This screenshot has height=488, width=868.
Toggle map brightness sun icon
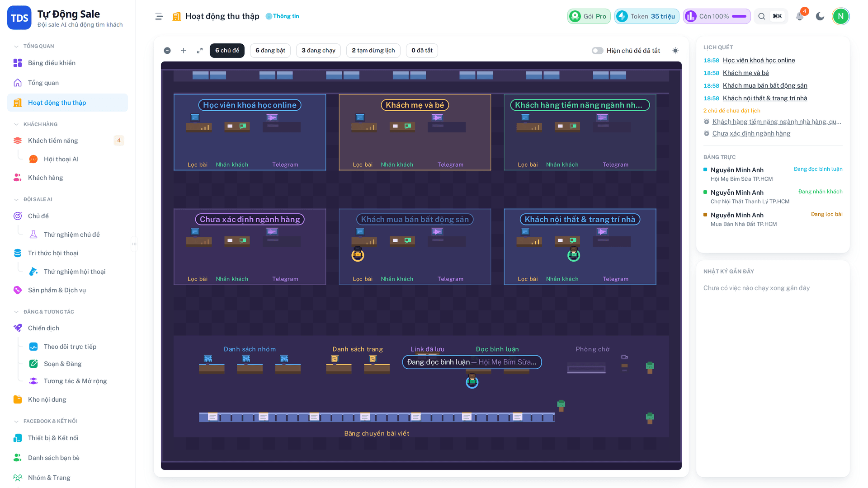pos(675,51)
